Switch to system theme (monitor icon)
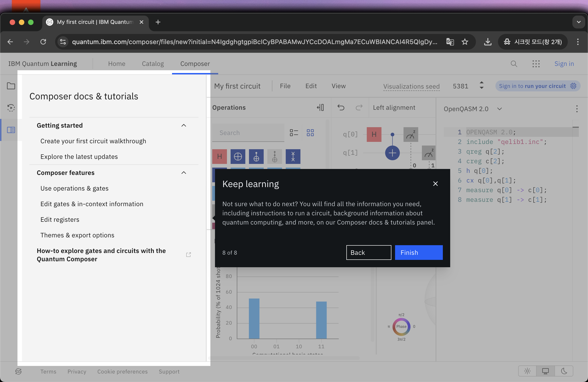This screenshot has height=382, width=588. click(x=546, y=371)
